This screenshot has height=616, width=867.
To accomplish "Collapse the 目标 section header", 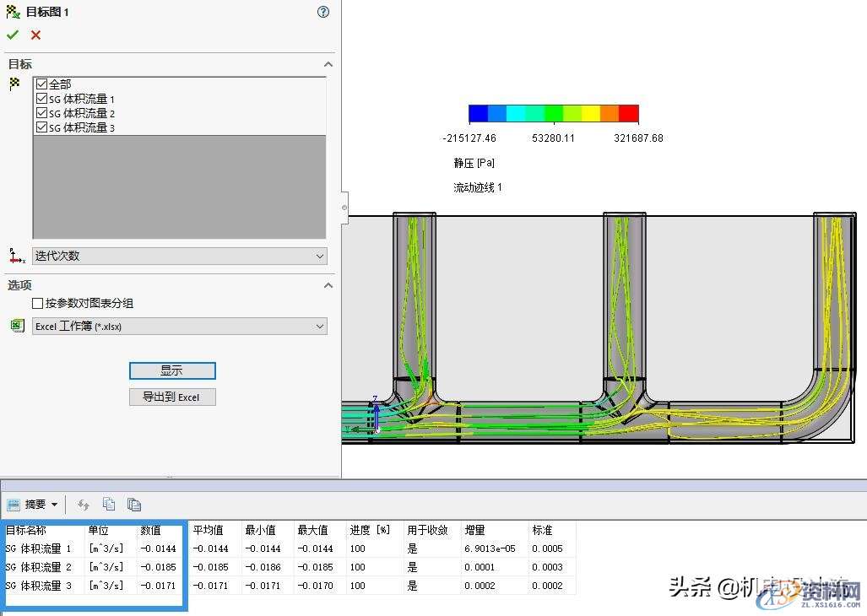I will pos(328,63).
